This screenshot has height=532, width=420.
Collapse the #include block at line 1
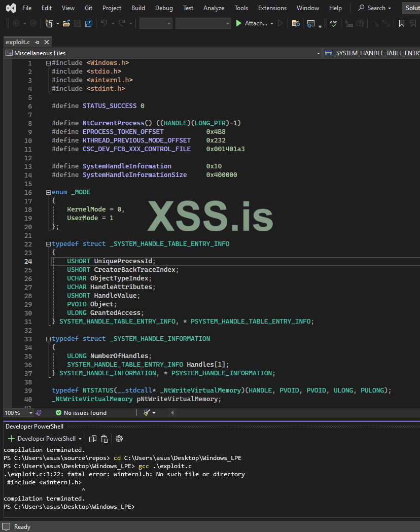[x=48, y=63]
